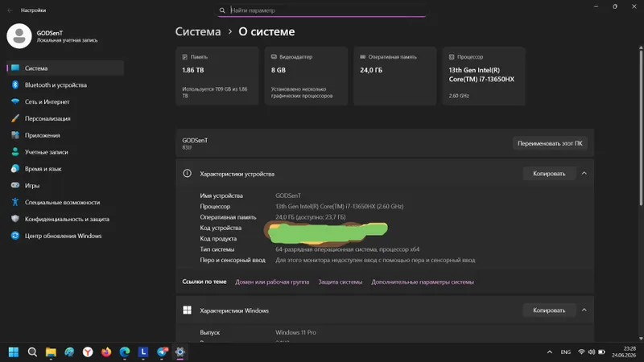Open Дополнительные параметры системы link

tap(423, 282)
